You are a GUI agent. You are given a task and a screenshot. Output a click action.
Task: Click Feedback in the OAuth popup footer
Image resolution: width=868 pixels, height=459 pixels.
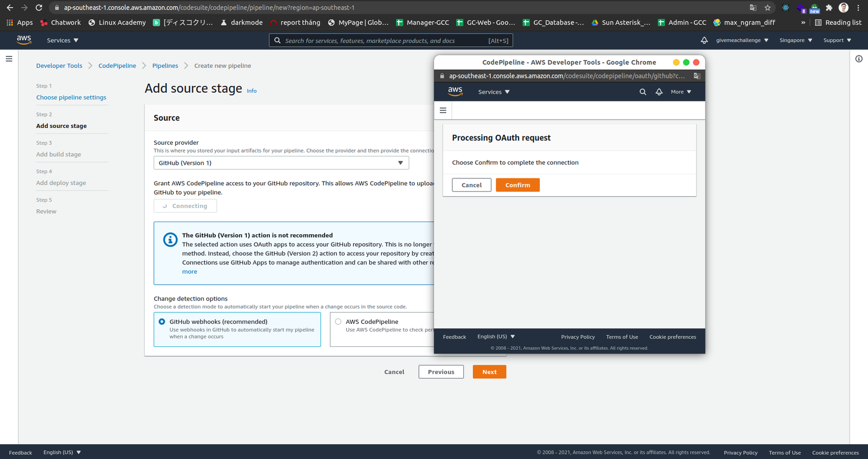coord(455,337)
